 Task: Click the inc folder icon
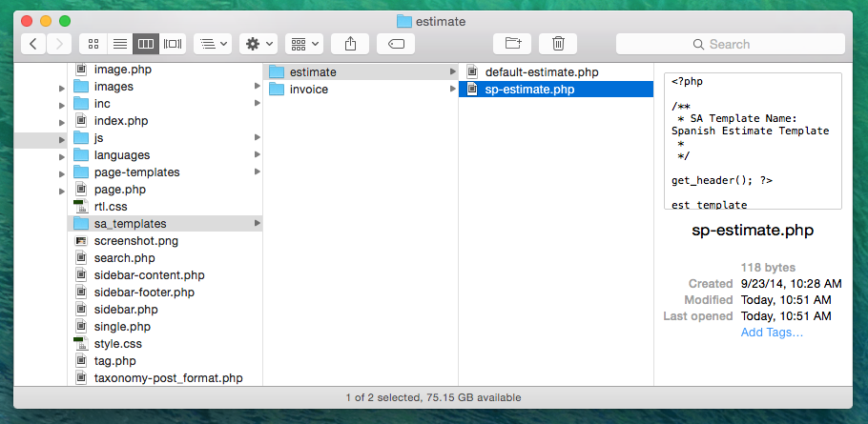point(81,103)
